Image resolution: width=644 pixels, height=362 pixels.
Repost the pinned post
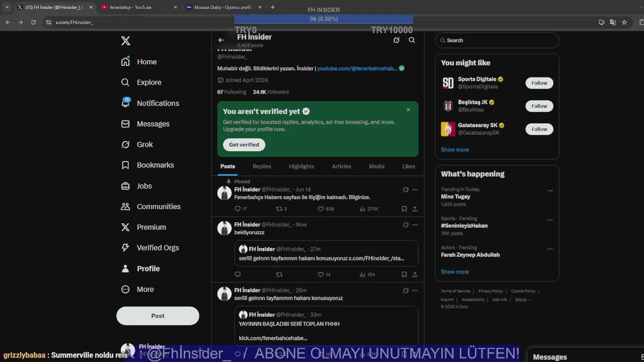(x=281, y=209)
